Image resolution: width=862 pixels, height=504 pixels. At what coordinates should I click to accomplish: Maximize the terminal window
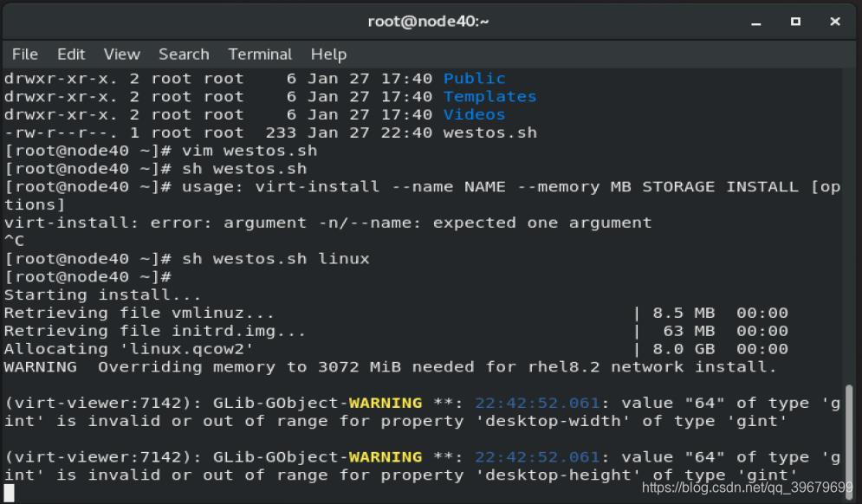pos(795,22)
